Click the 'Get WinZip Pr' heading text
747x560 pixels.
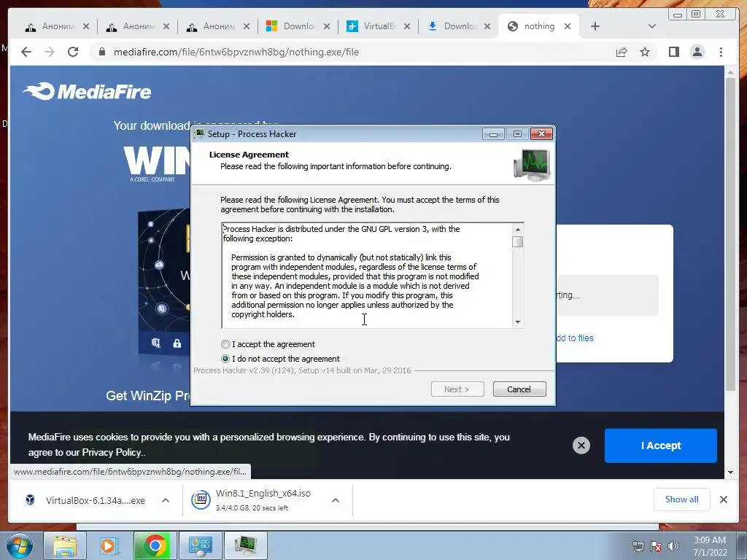147,396
